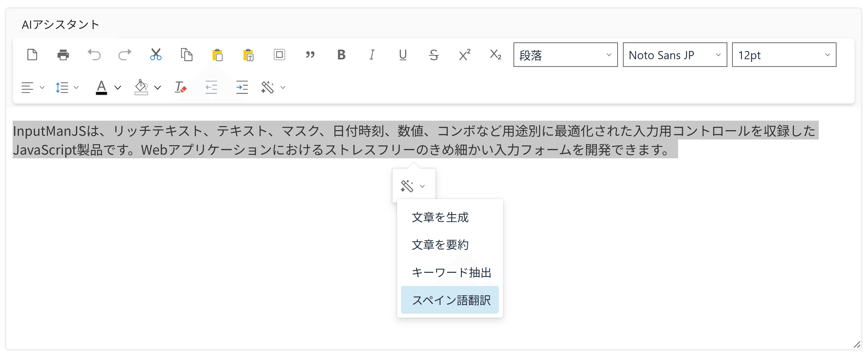Click the floating AI assistant wand button

point(407,186)
